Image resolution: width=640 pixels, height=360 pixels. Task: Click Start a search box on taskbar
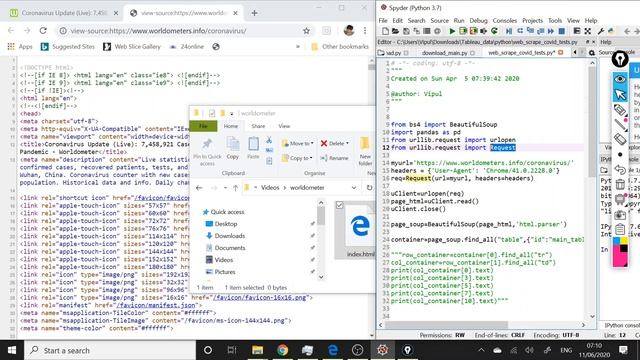(110, 350)
